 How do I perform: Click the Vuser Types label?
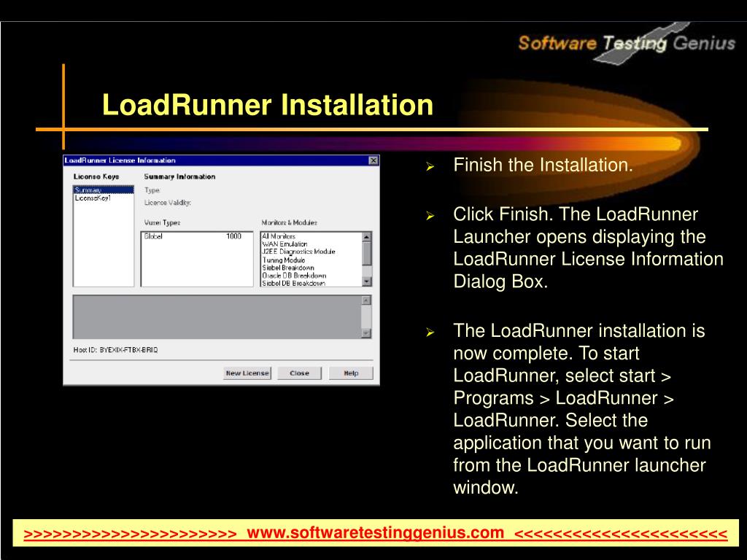pyautogui.click(x=163, y=222)
